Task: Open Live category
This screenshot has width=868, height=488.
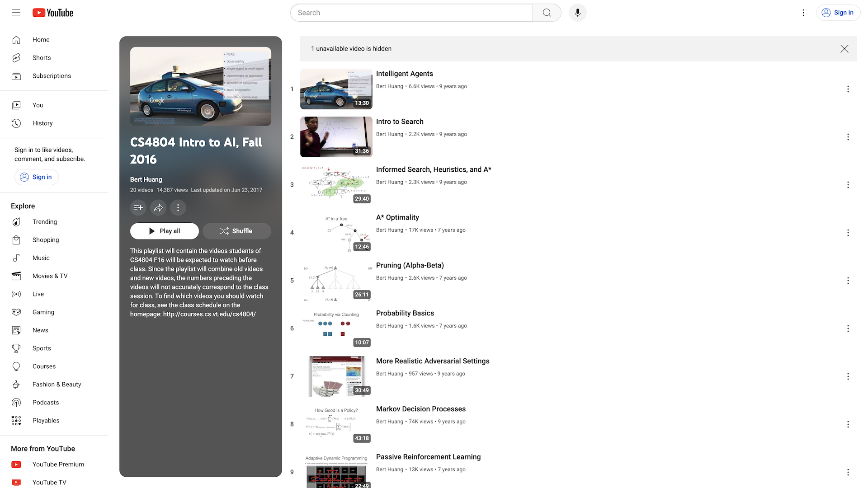Action: pyautogui.click(x=54, y=294)
